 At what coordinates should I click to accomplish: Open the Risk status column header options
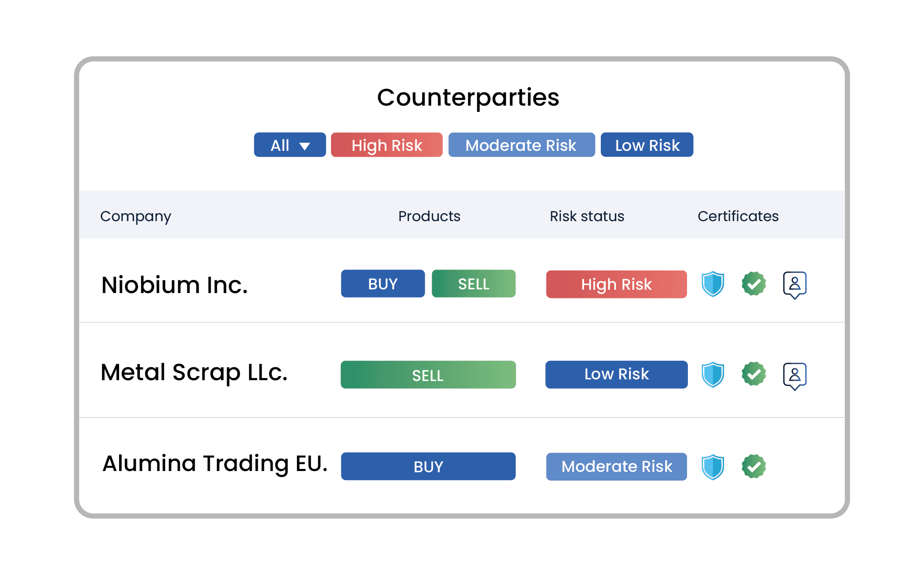pos(586,216)
